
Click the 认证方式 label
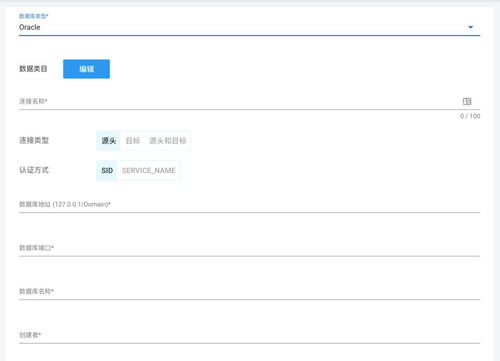click(34, 170)
